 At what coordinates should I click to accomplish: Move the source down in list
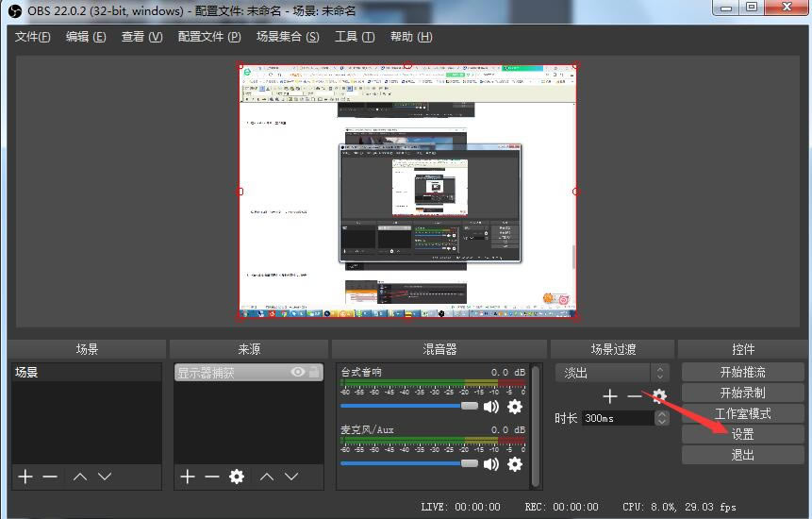(291, 477)
